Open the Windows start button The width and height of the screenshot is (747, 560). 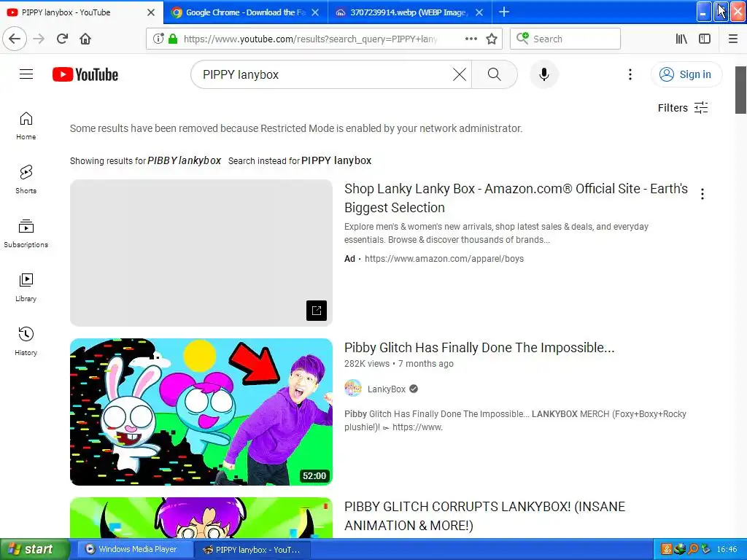coord(35,549)
